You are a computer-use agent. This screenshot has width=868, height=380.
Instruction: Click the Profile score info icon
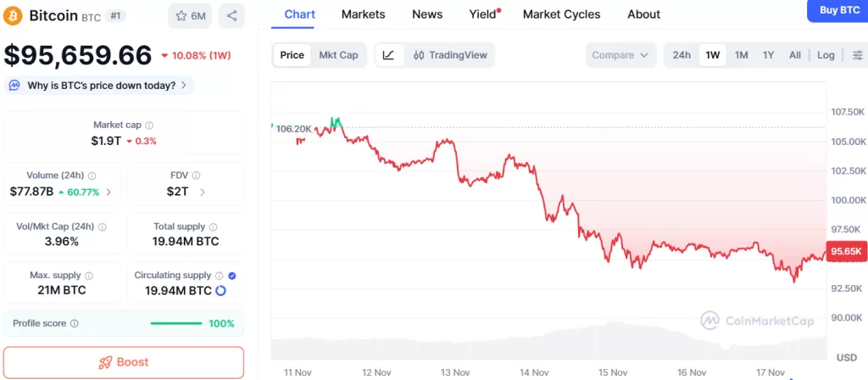tap(74, 324)
